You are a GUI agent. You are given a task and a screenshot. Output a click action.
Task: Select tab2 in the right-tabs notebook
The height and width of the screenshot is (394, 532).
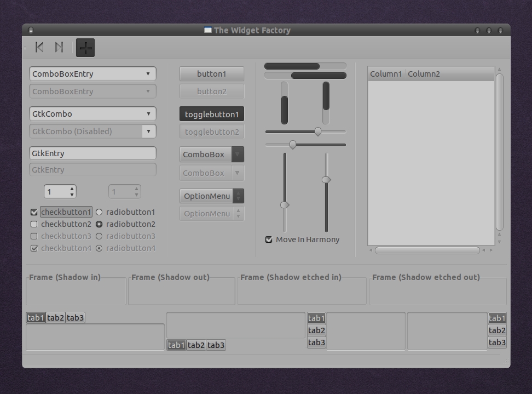497,330
